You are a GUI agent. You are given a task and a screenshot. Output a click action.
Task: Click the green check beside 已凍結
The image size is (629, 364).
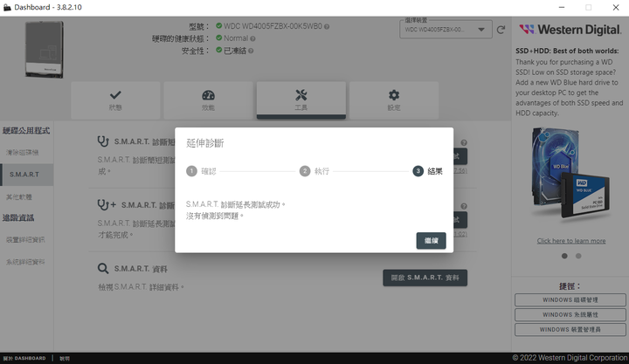tap(218, 50)
